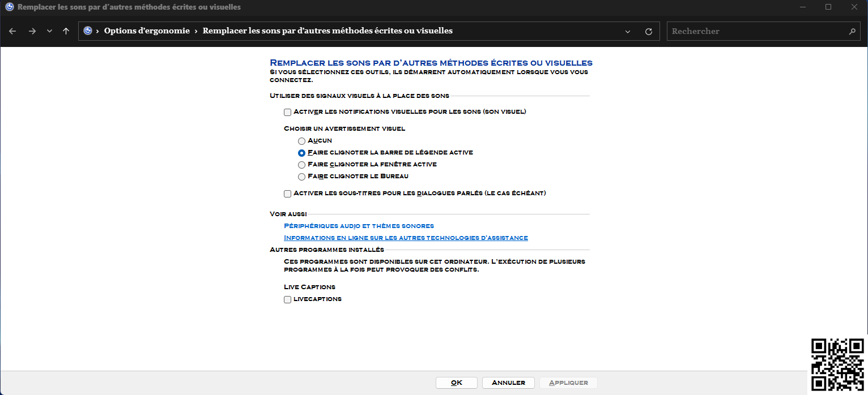This screenshot has height=395, width=868.
Task: Open the address bar history dropdown
Action: (628, 32)
